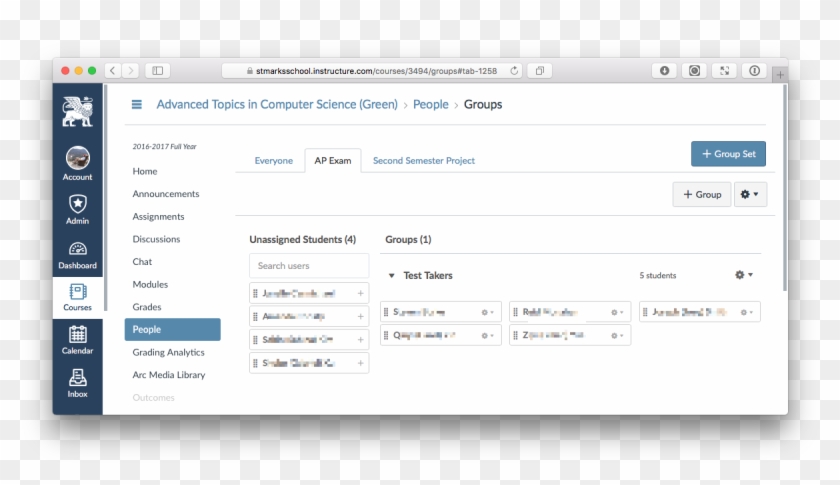Click the expand arrows toolbar icon
This screenshot has height=485, width=840.
(x=724, y=71)
